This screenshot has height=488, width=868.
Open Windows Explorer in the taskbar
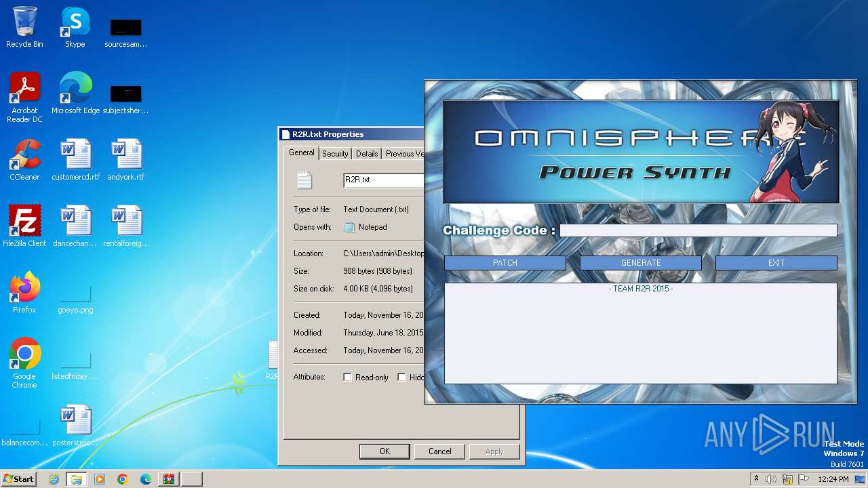[x=77, y=479]
